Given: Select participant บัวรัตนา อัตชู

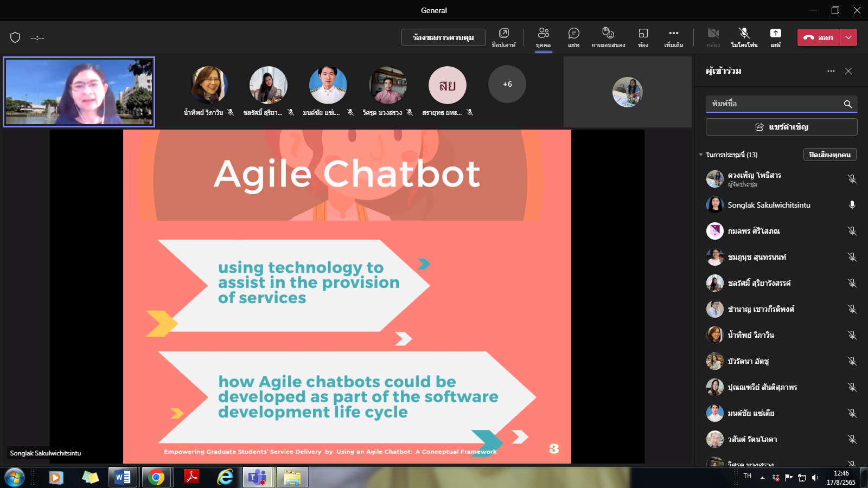Looking at the screenshot, I should pos(781,361).
